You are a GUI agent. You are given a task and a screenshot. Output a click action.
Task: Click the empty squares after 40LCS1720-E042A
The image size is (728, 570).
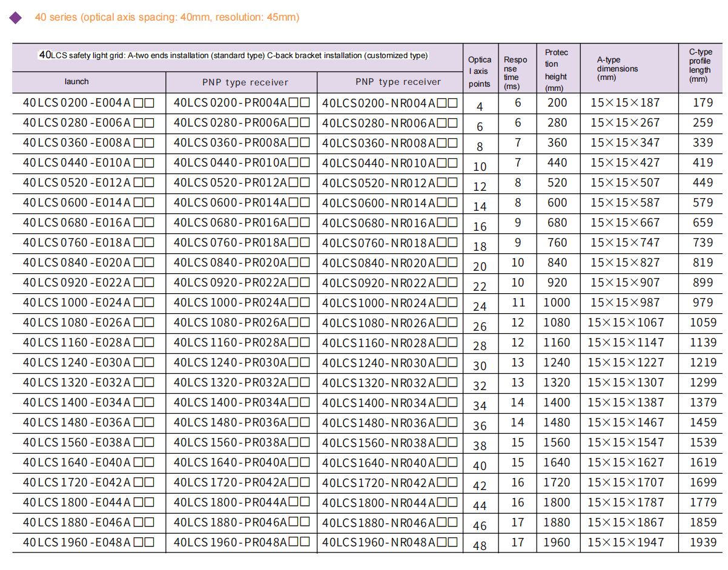click(144, 483)
